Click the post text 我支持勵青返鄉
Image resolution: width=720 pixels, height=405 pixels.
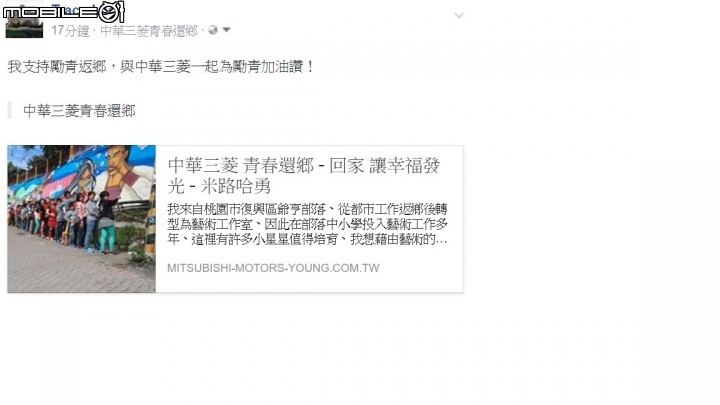coord(57,67)
